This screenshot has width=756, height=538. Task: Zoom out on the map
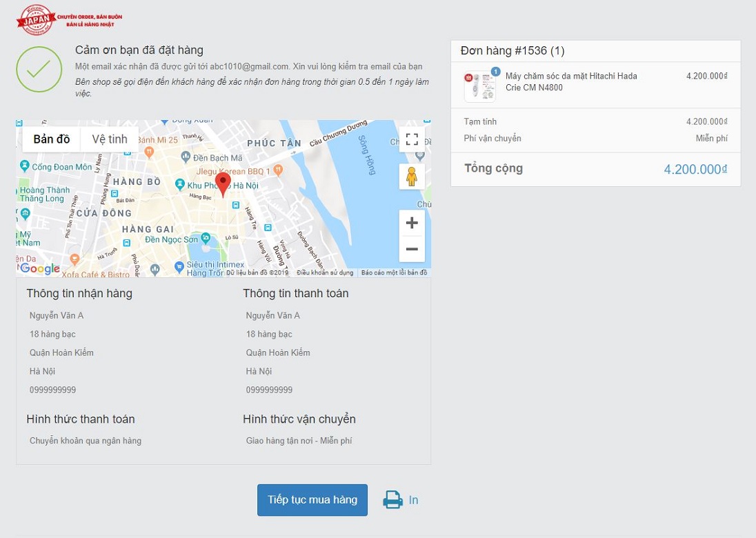point(412,249)
